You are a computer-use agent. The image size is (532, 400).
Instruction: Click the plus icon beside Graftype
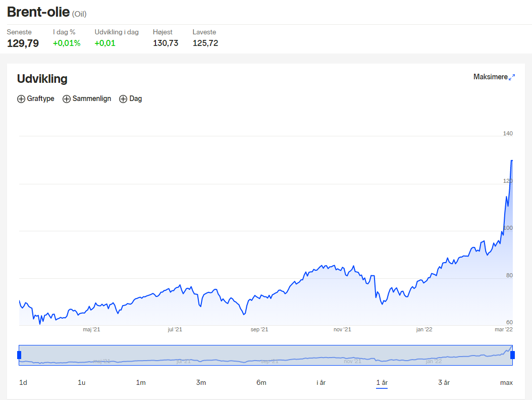coord(21,99)
